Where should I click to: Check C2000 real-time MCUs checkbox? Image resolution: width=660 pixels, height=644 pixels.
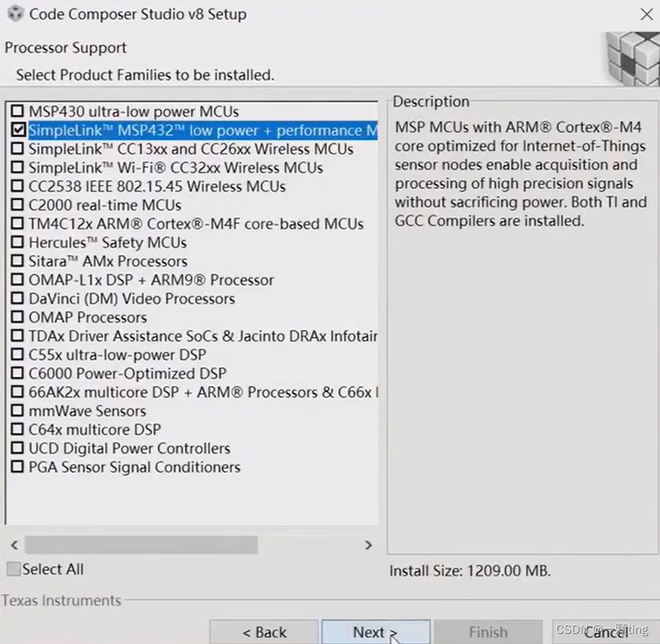point(17,205)
